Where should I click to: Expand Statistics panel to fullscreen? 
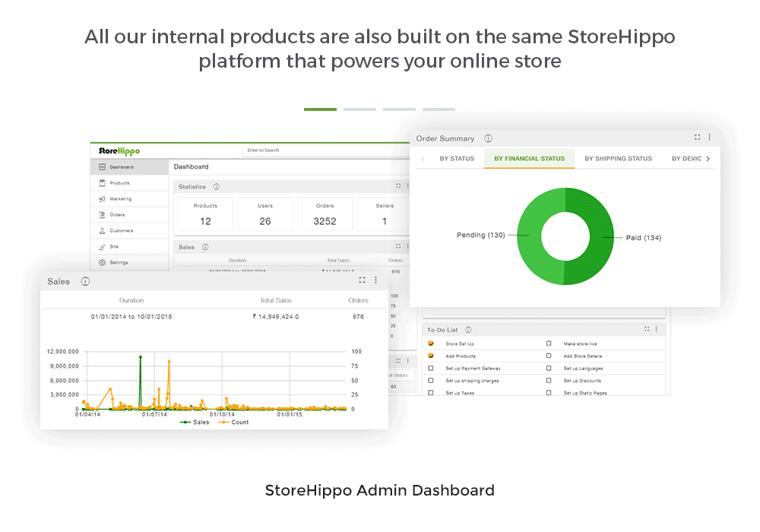click(398, 185)
